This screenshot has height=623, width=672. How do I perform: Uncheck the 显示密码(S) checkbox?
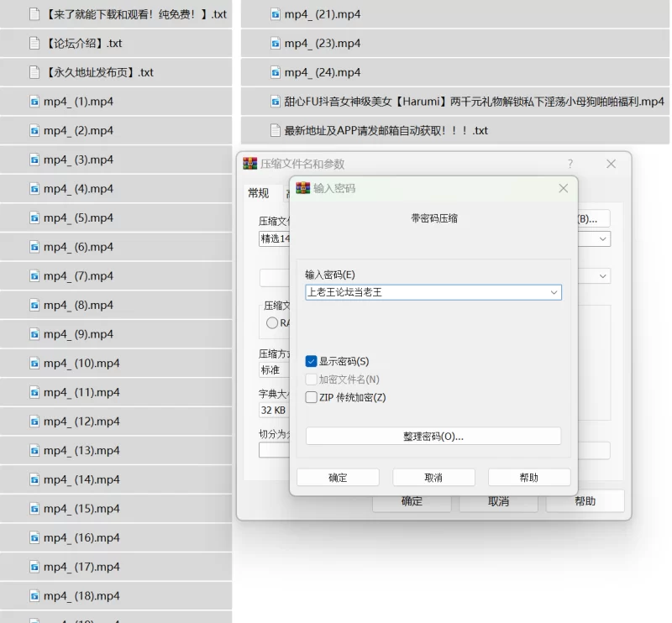(311, 361)
